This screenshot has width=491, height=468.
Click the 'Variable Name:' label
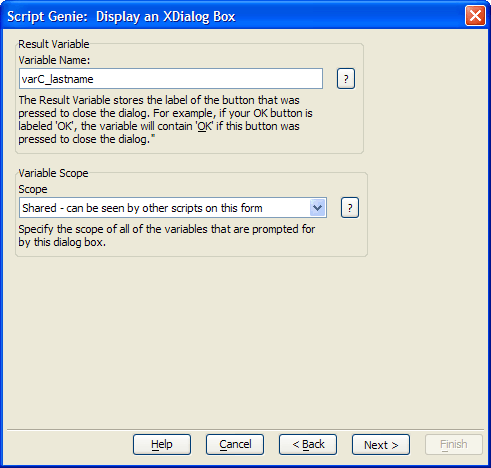[54, 60]
